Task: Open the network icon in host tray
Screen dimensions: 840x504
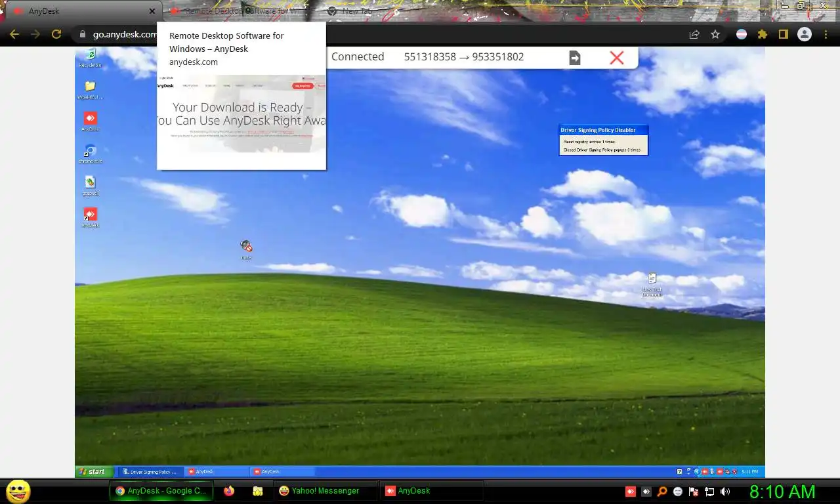Action: pyautogui.click(x=709, y=491)
